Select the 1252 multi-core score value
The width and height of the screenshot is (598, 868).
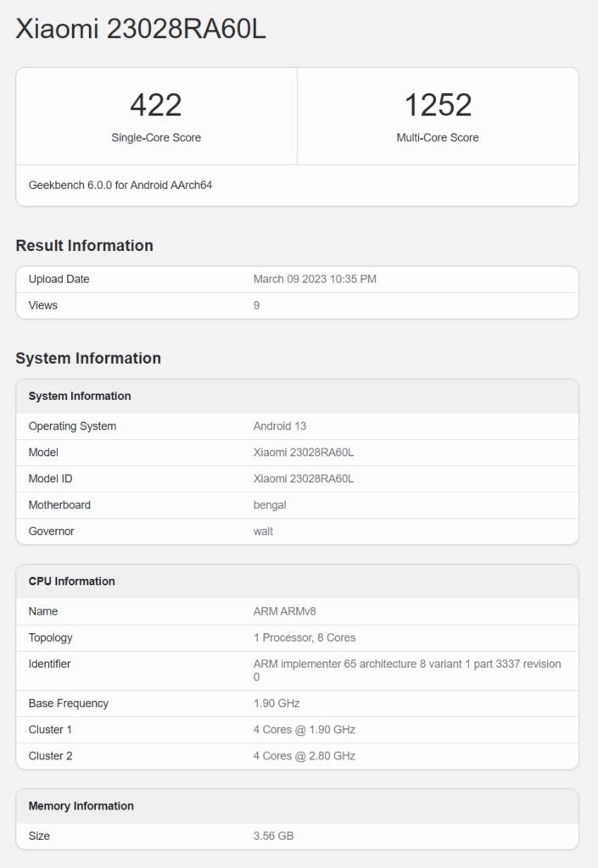pos(438,104)
